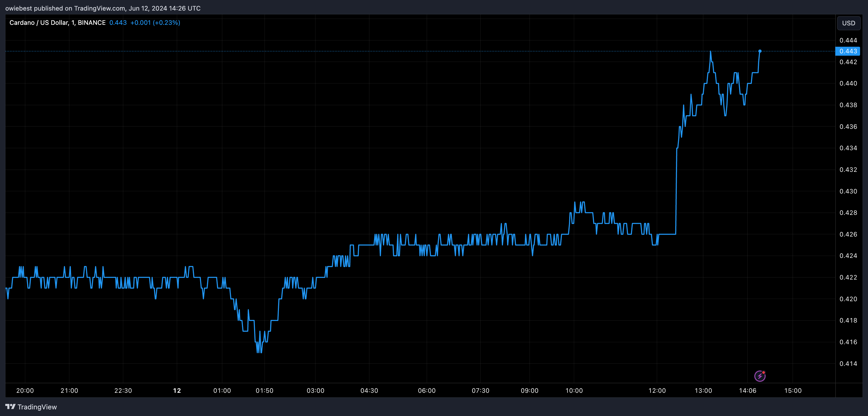This screenshot has width=868, height=416.
Task: Click the 13:00 time axis label
Action: pos(703,390)
